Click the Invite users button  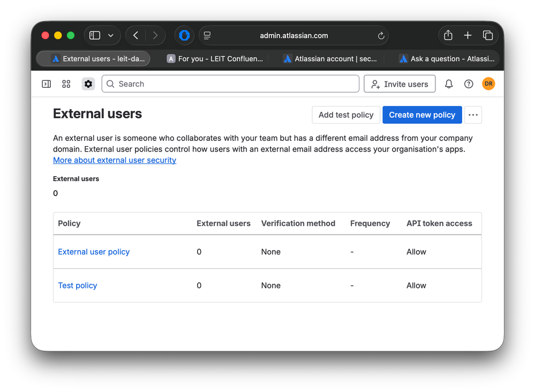tap(400, 84)
